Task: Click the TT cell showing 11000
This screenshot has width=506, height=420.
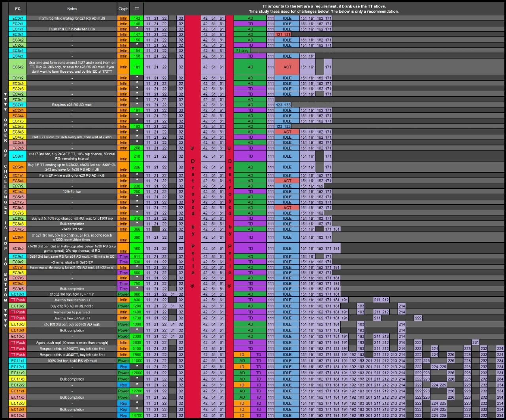Action: pyautogui.click(x=137, y=361)
